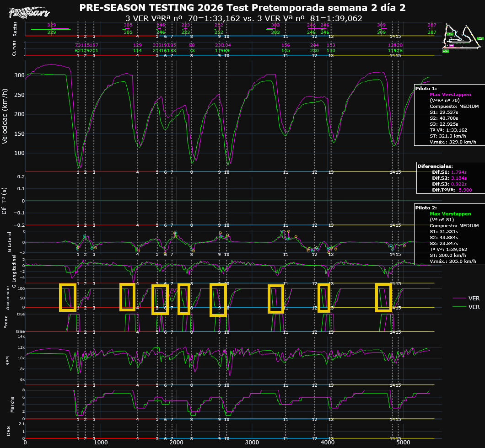Click the '5000' distance axis tick
This screenshot has height=448, width=485.
[403, 443]
